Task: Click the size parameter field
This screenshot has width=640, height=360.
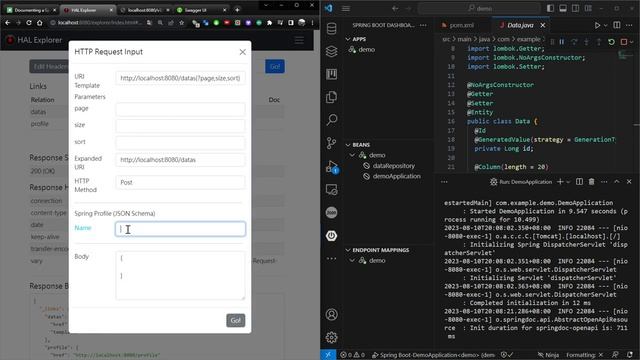Action: click(x=180, y=126)
